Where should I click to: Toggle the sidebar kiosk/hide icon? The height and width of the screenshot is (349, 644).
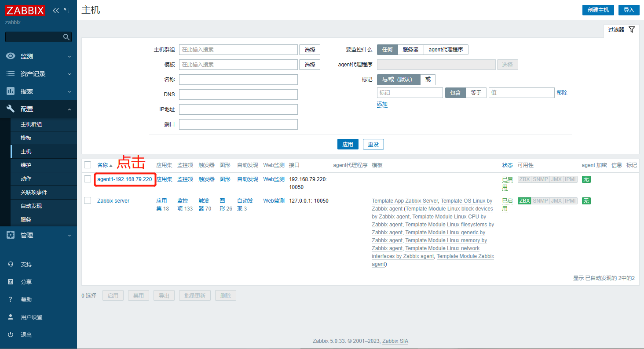click(66, 10)
